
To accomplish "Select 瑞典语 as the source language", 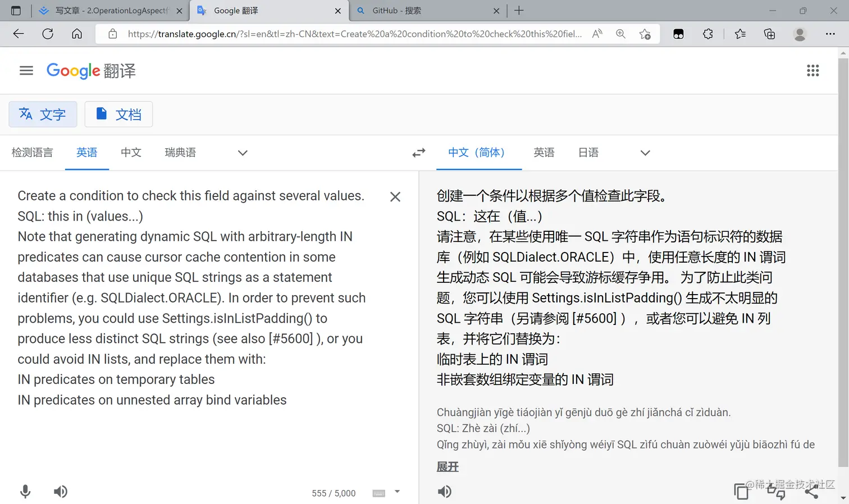I will click(180, 153).
